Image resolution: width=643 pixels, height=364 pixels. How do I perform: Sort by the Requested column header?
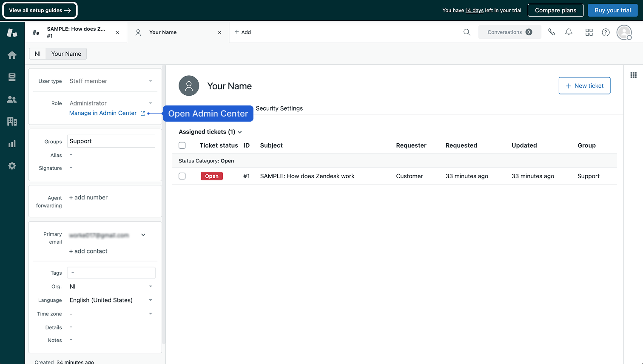(x=461, y=145)
